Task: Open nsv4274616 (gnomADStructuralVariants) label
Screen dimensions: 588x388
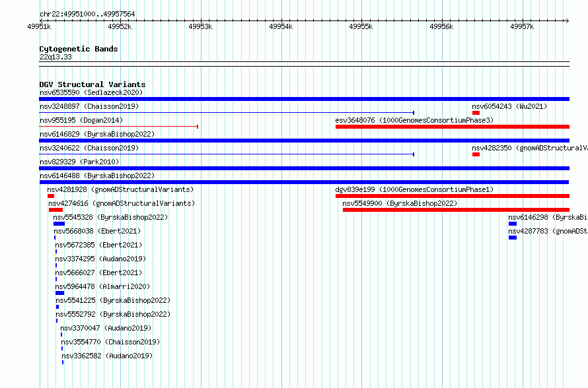Action: pos(122,203)
